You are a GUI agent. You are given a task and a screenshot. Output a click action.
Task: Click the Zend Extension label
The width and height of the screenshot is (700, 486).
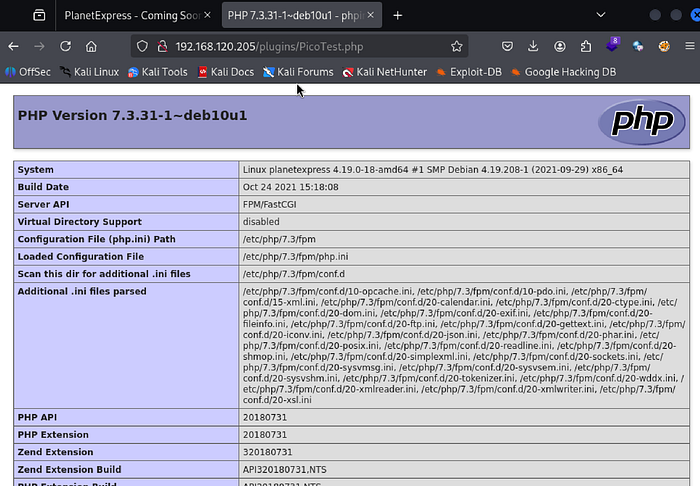(x=55, y=452)
